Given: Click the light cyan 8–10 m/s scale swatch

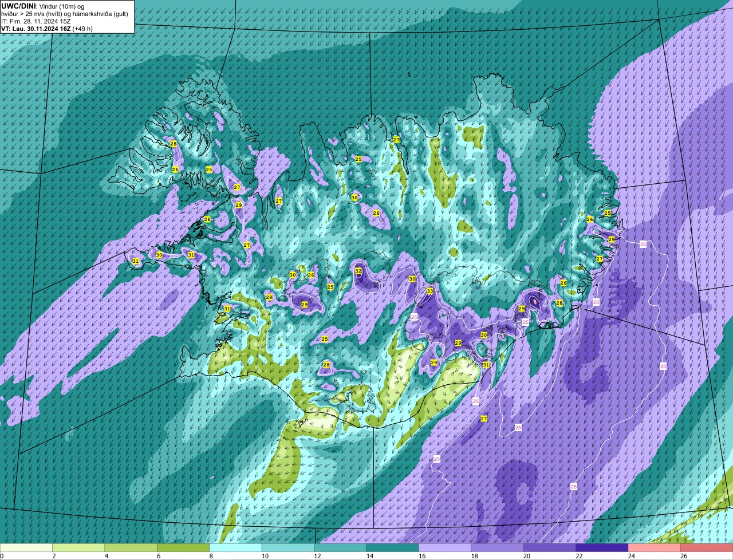Looking at the screenshot, I should (235, 548).
